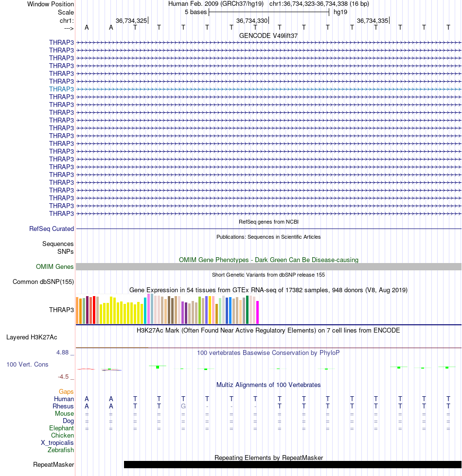Click the Elephant alignment row label
Image resolution: width=462 pixels, height=476 pixels.
(x=62, y=428)
